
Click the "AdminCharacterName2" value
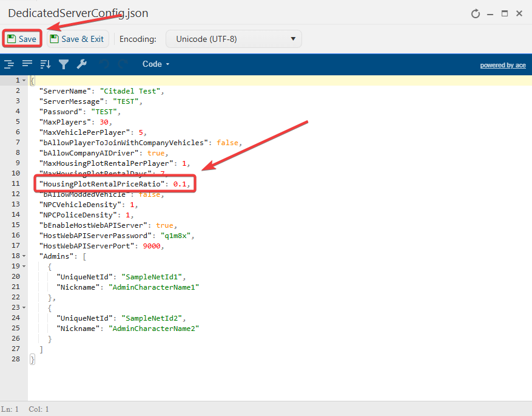pyautogui.click(x=153, y=329)
